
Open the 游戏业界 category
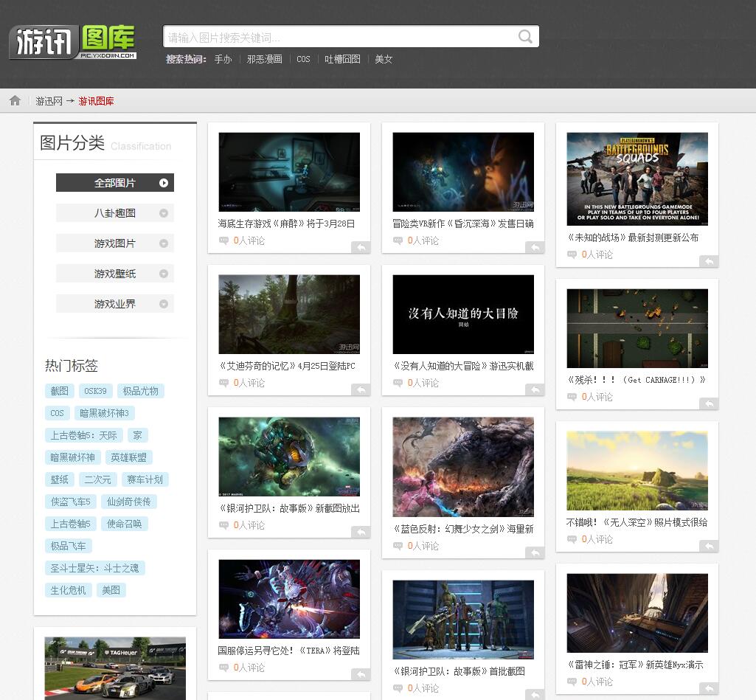(115, 304)
